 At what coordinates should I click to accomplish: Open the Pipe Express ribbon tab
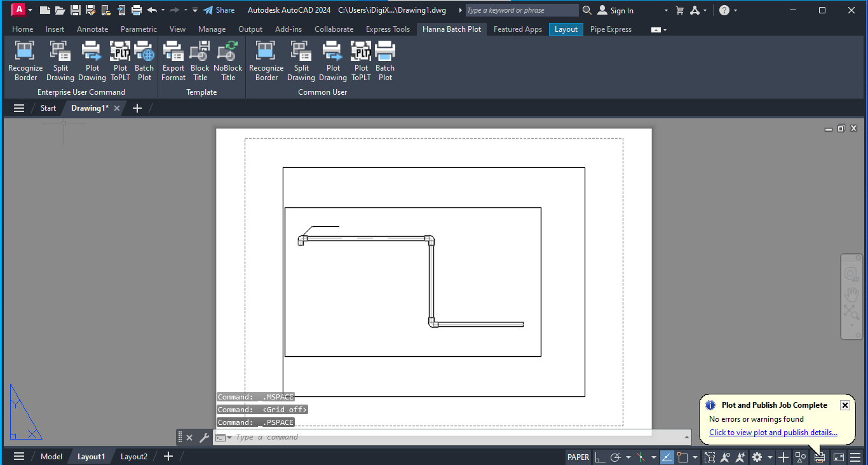(x=611, y=29)
